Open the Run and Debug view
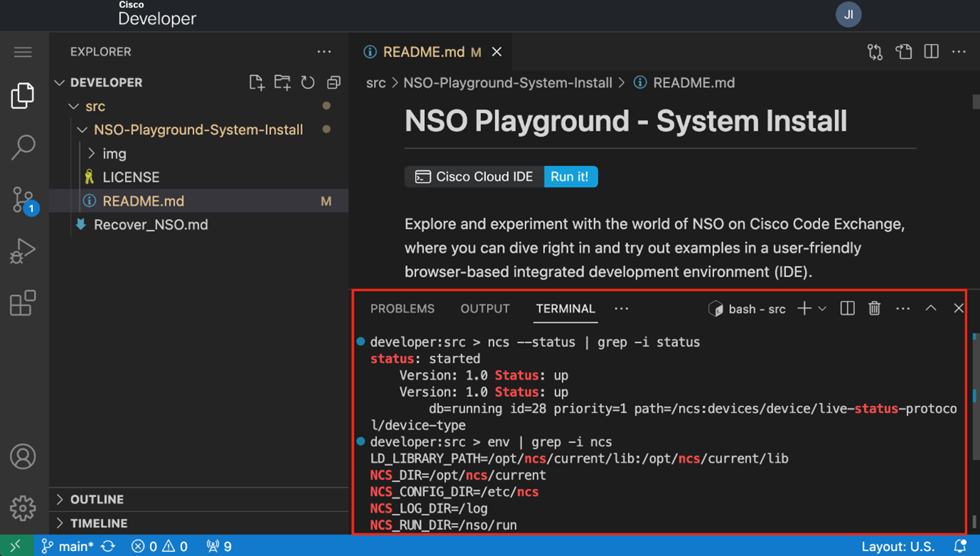The width and height of the screenshot is (980, 556). (23, 250)
